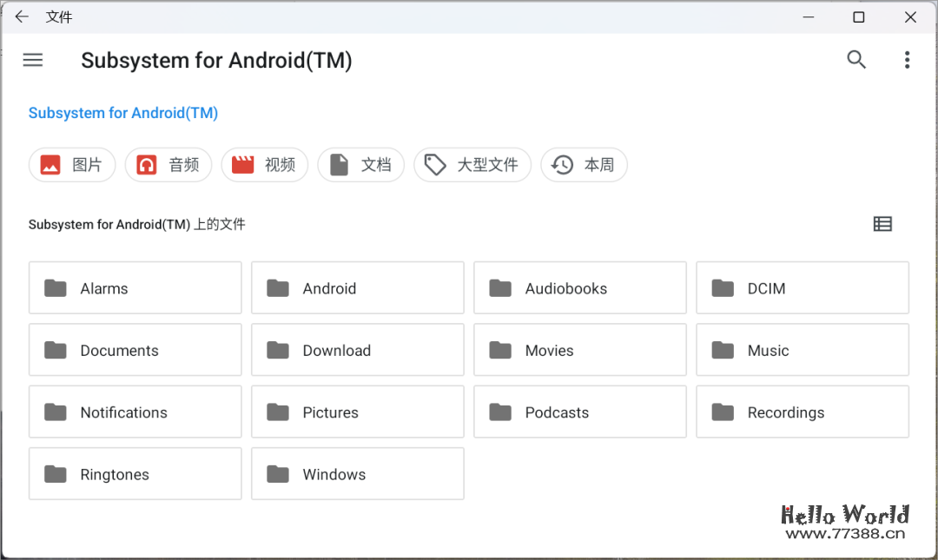The height and width of the screenshot is (560, 938).
Task: Switch to list view using the view icon
Action: (x=882, y=224)
